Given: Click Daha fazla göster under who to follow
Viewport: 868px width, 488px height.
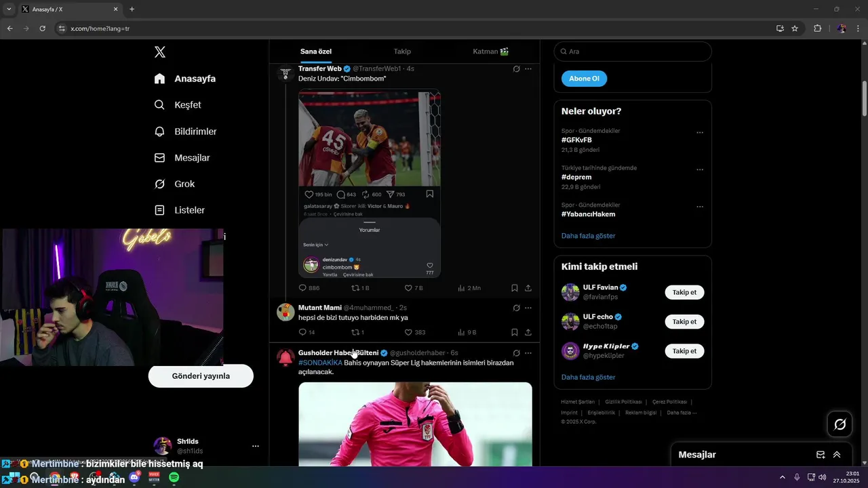Looking at the screenshot, I should (588, 377).
